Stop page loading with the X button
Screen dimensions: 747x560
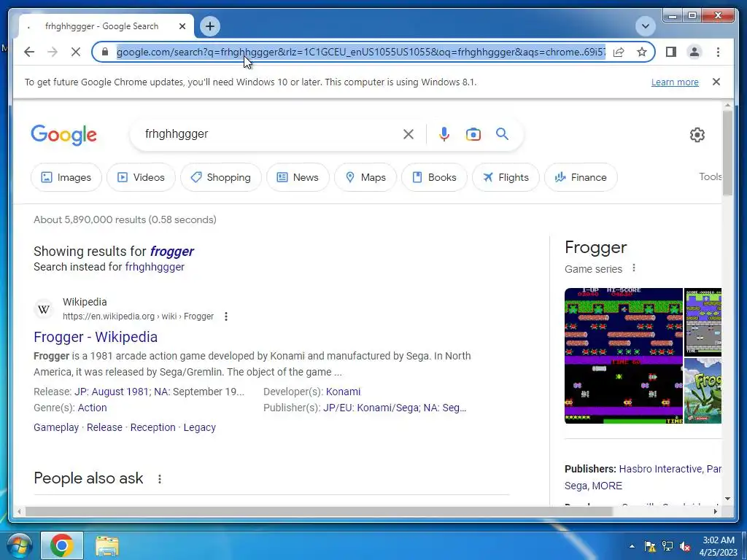click(x=76, y=52)
